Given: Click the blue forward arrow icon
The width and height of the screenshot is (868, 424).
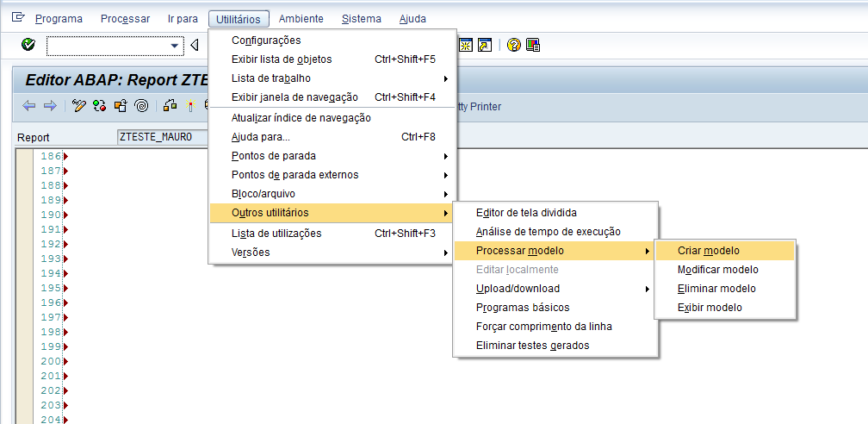Looking at the screenshot, I should [50, 106].
